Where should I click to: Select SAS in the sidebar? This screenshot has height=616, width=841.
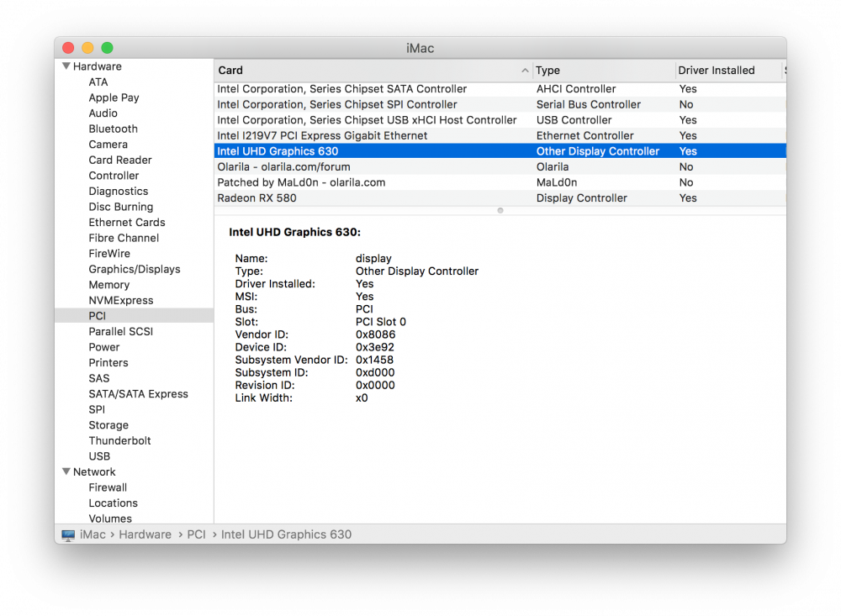tap(99, 378)
